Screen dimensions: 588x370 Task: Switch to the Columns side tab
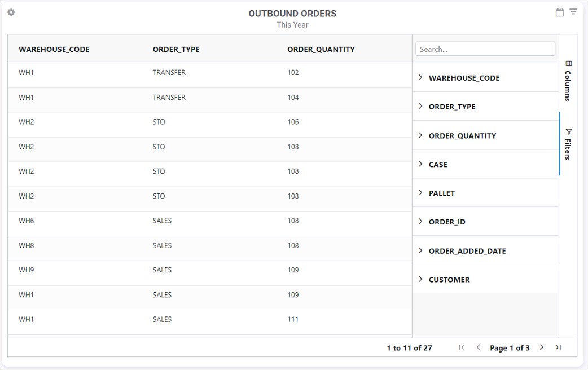click(x=568, y=81)
